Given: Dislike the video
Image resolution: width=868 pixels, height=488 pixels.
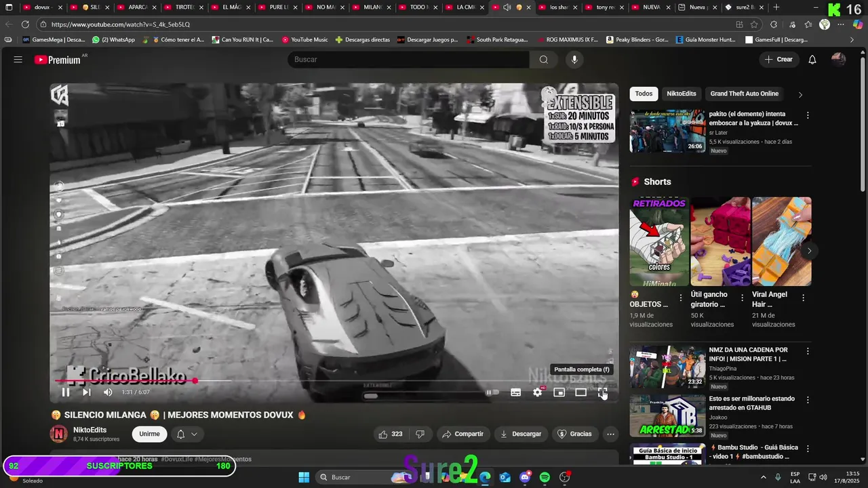Looking at the screenshot, I should 420,434.
